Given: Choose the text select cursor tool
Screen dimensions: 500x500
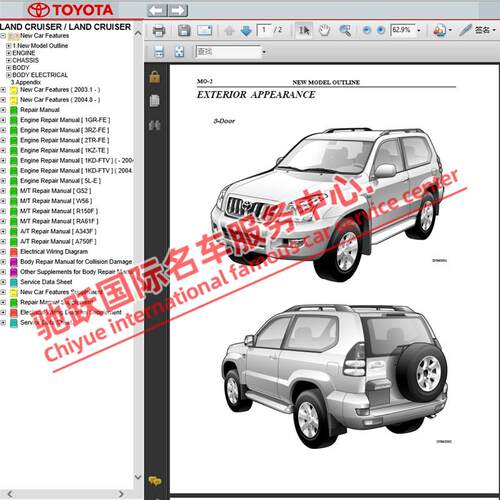Looking at the screenshot, I should point(304,31).
